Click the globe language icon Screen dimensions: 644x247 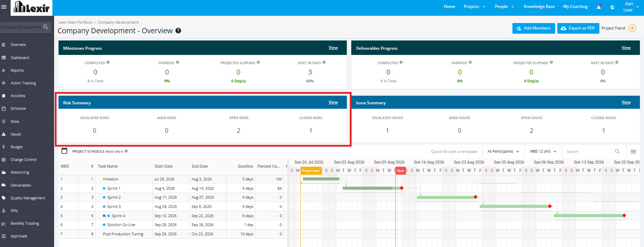[x=612, y=7]
